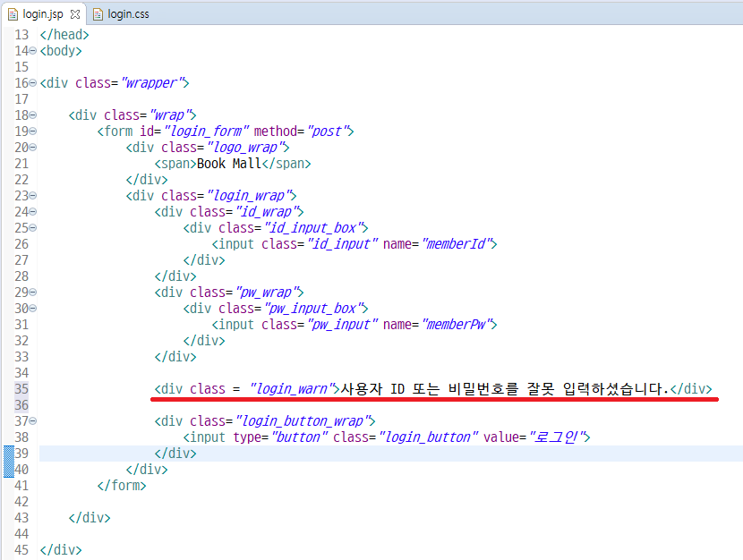Close the login.jsp tab with the X icon

pos(75,14)
